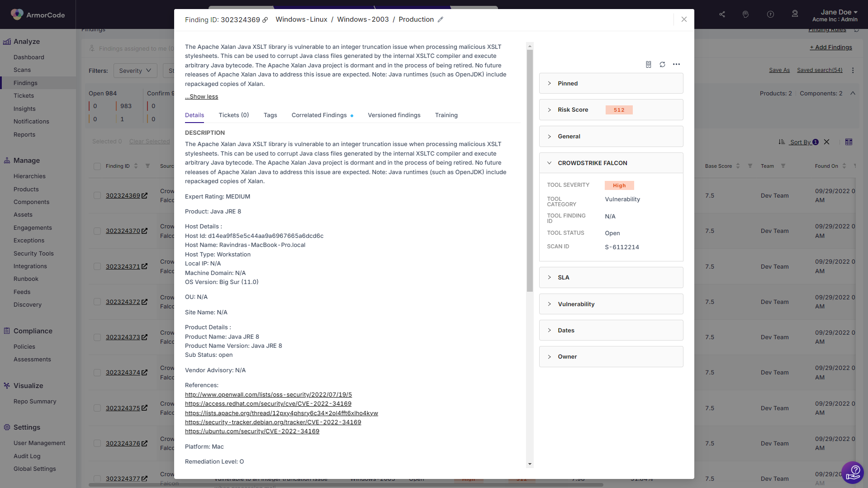Refresh the finding details with the reload icon
This screenshot has height=488, width=868.
(x=662, y=64)
